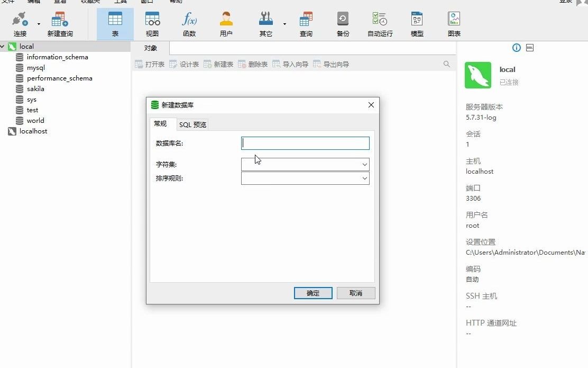The height and width of the screenshot is (368, 588).
Task: Click Export Wizard (导出向导) button
Action: tap(331, 64)
